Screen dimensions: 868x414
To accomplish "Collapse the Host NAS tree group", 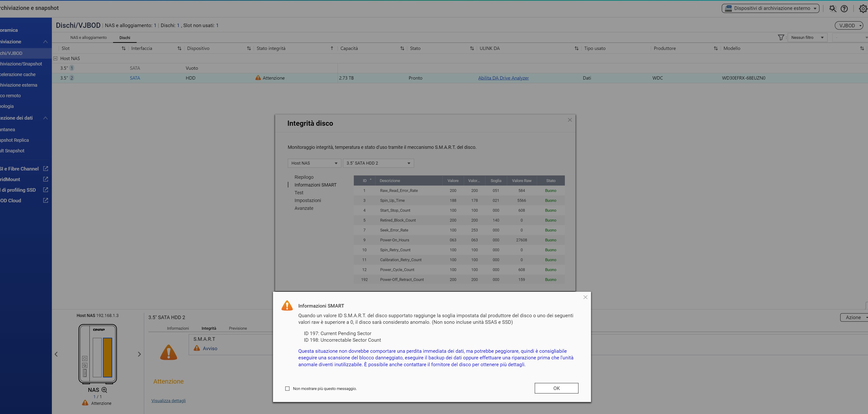I will click(x=56, y=58).
